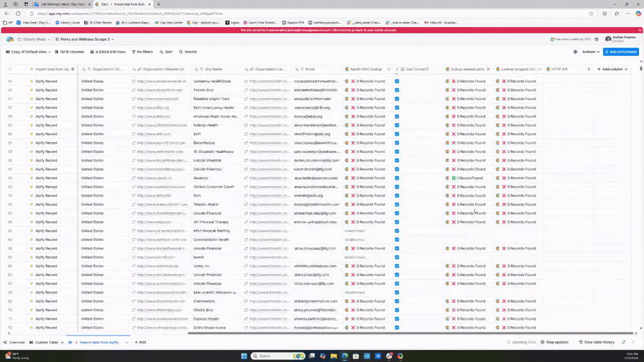Open the Search tool in the table toolbar

point(187,52)
